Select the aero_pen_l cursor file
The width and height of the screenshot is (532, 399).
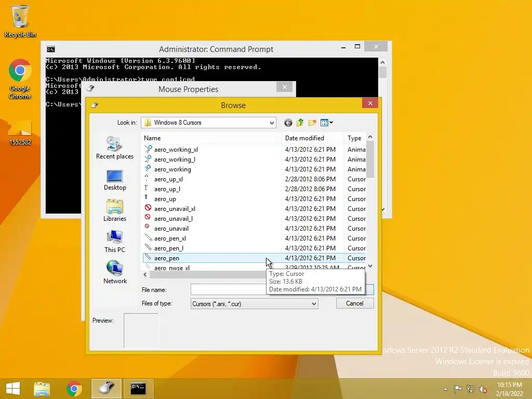169,248
